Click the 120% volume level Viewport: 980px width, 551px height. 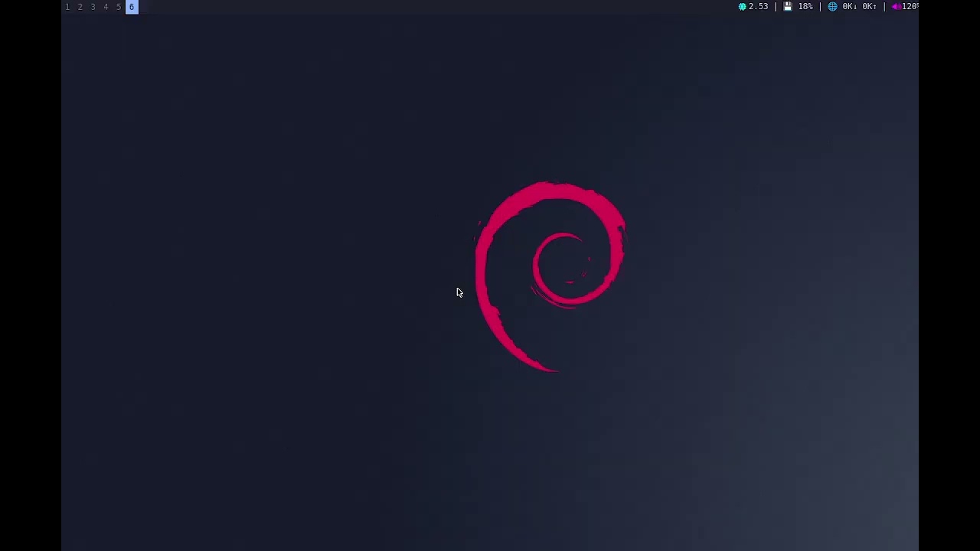pos(910,7)
